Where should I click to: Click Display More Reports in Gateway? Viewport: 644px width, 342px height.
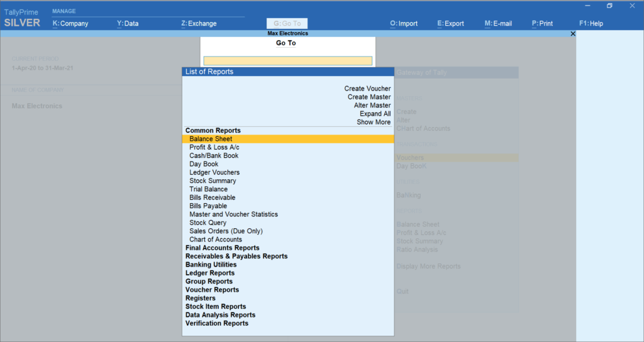coord(429,267)
